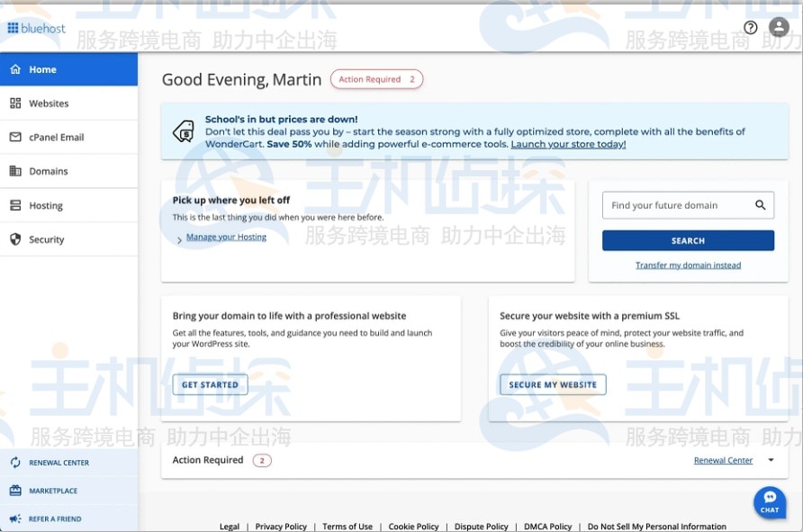This screenshot has height=532, width=803.
Task: Open the Renewal Center link in Action Required panel
Action: click(723, 460)
